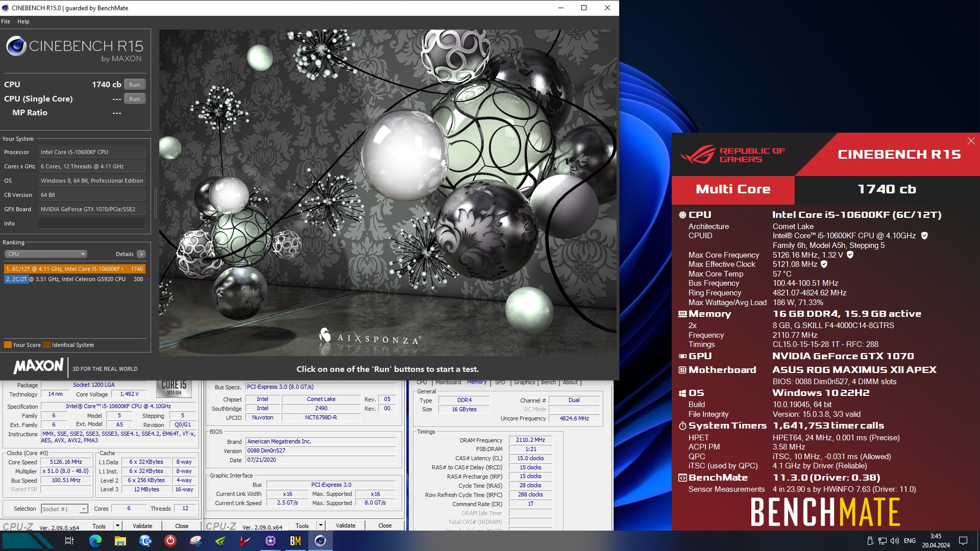Open the network tray icon
This screenshot has width=980, height=551.
pyautogui.click(x=882, y=541)
